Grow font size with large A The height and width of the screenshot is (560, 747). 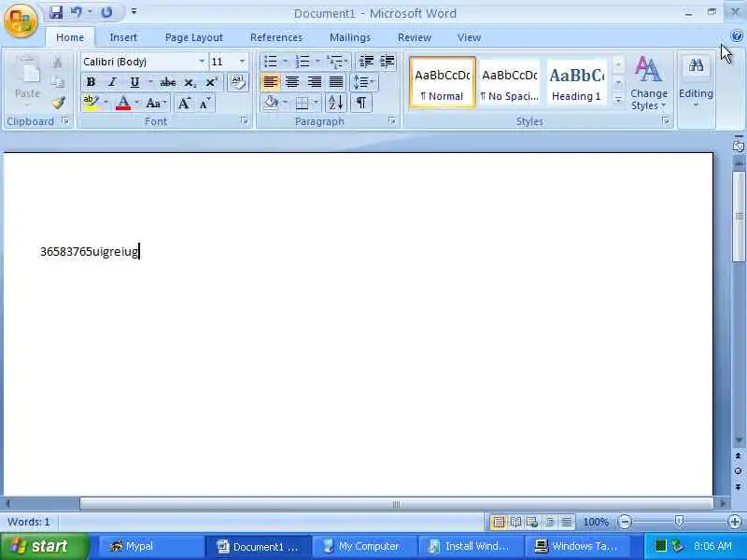[x=184, y=104]
